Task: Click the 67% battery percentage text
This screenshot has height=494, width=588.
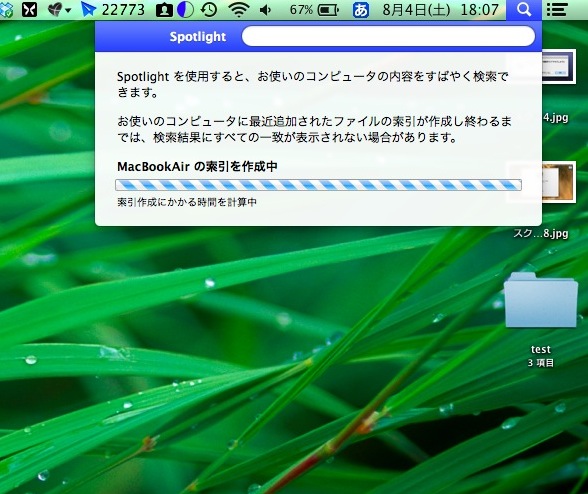Action: point(301,10)
